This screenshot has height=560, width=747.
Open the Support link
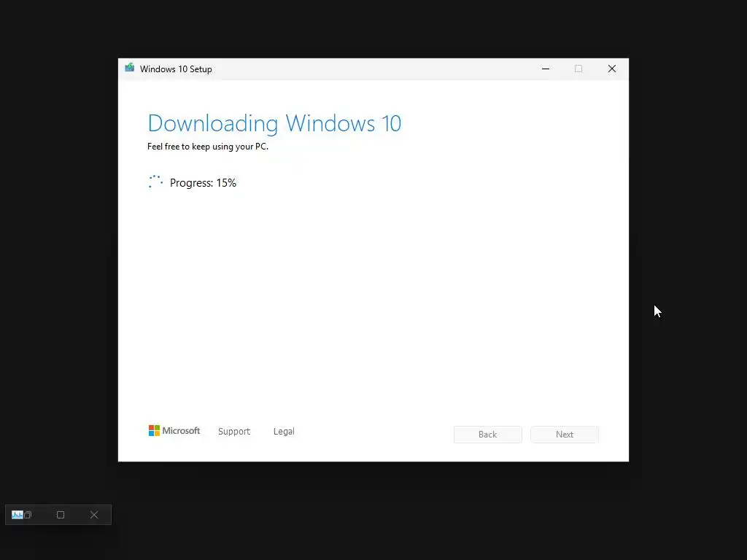tap(234, 432)
